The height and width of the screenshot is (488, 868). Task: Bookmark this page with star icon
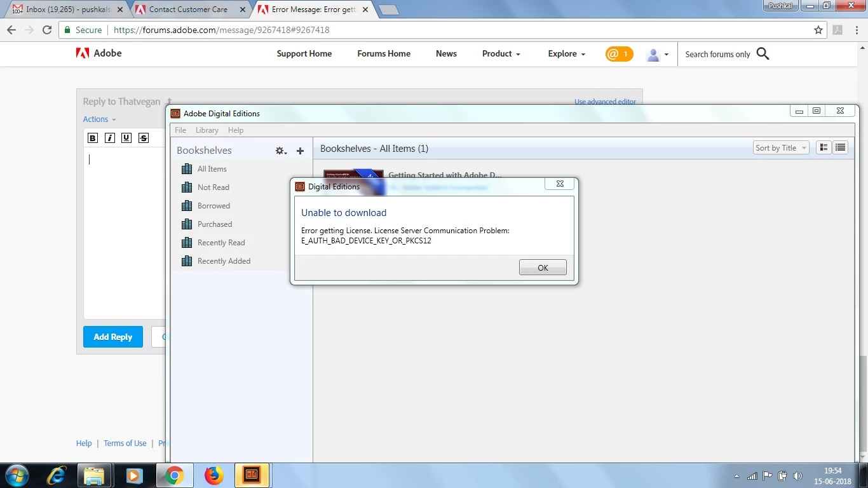click(818, 30)
